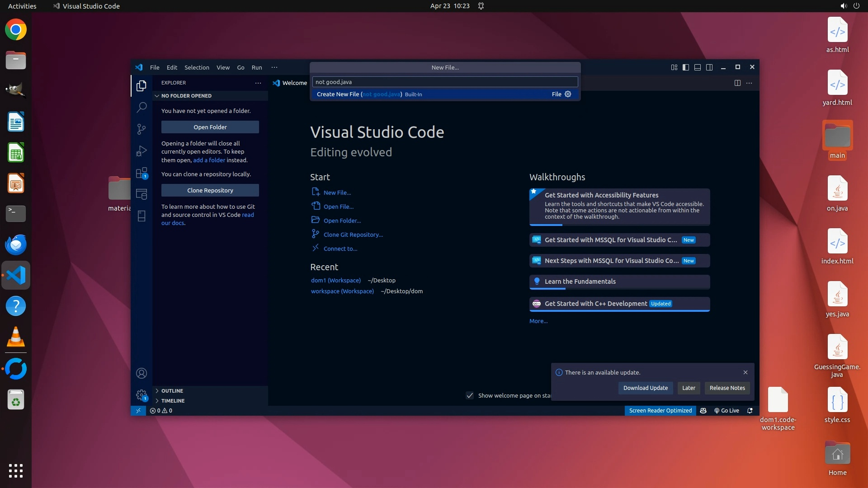This screenshot has width=868, height=488.
Task: Open the Clone Git Repository link
Action: tap(353, 235)
